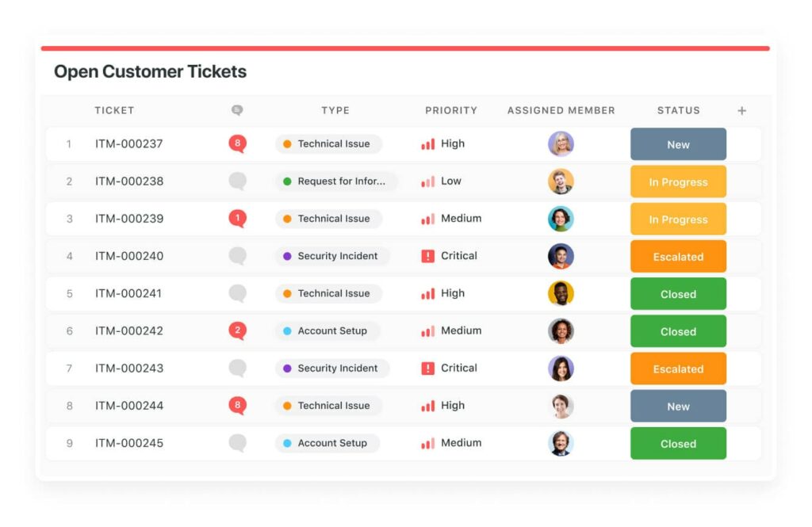Click the Request for Infor... type tag
The height and width of the screenshot is (527, 812).
(x=335, y=181)
